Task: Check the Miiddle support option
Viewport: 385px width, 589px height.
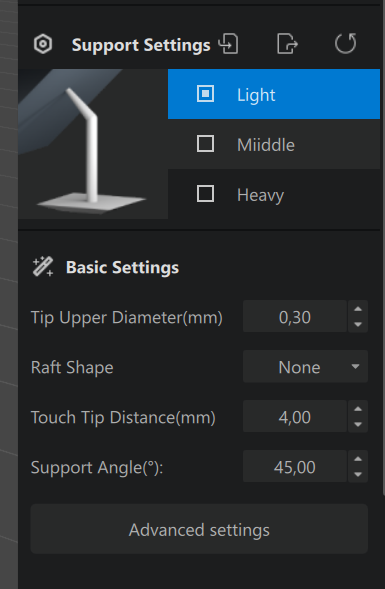Action: click(x=205, y=144)
